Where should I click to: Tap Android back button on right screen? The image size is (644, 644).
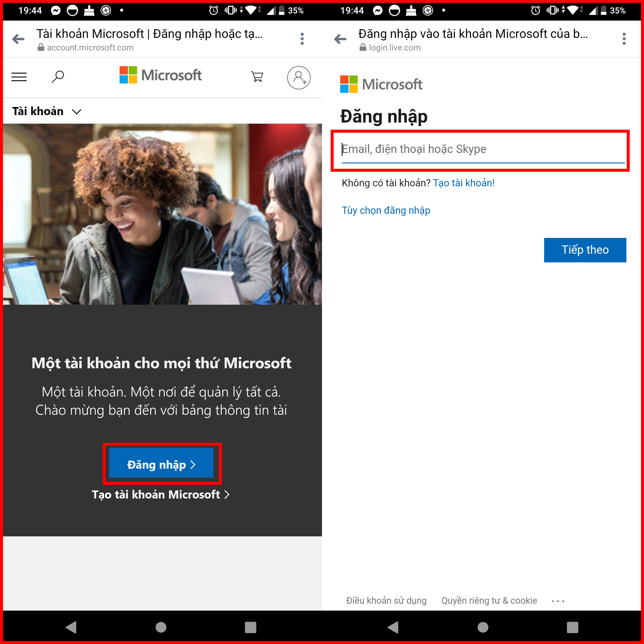pyautogui.click(x=393, y=627)
